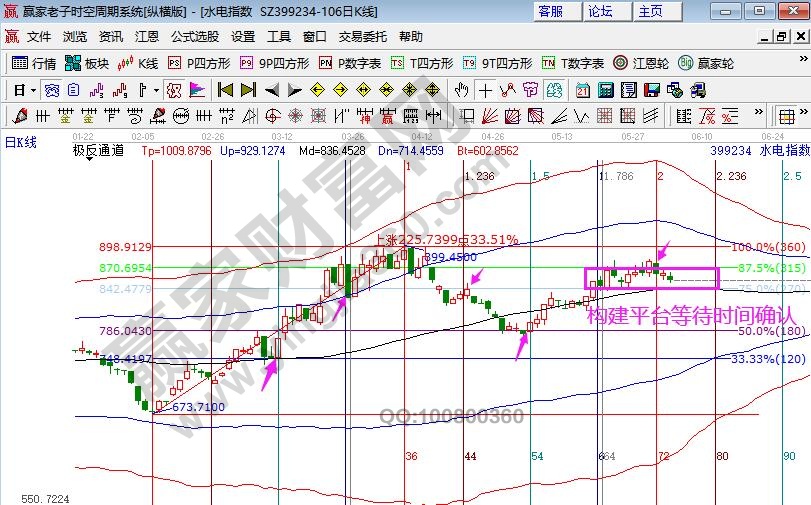Screen dimensions: 811x505
Task: Switch to K线 candlestick chart
Action: pos(138,63)
